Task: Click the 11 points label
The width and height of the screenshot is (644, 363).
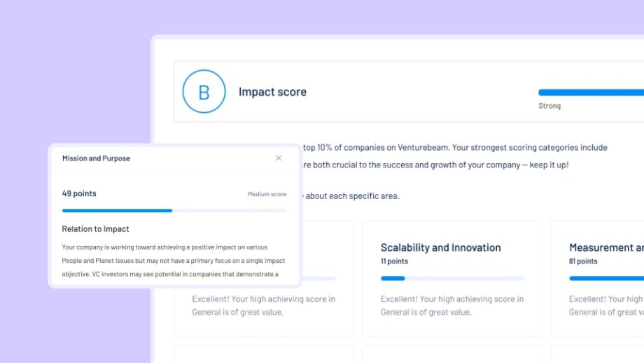Action: click(x=394, y=261)
